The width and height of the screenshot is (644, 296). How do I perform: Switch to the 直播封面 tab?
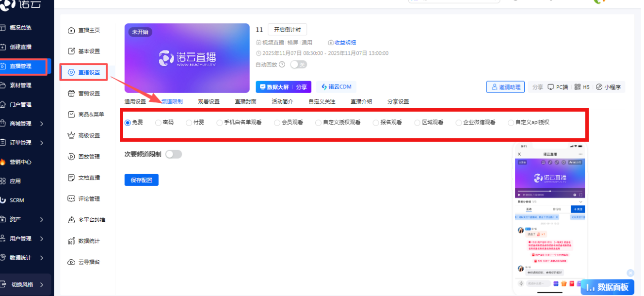pyautogui.click(x=246, y=101)
